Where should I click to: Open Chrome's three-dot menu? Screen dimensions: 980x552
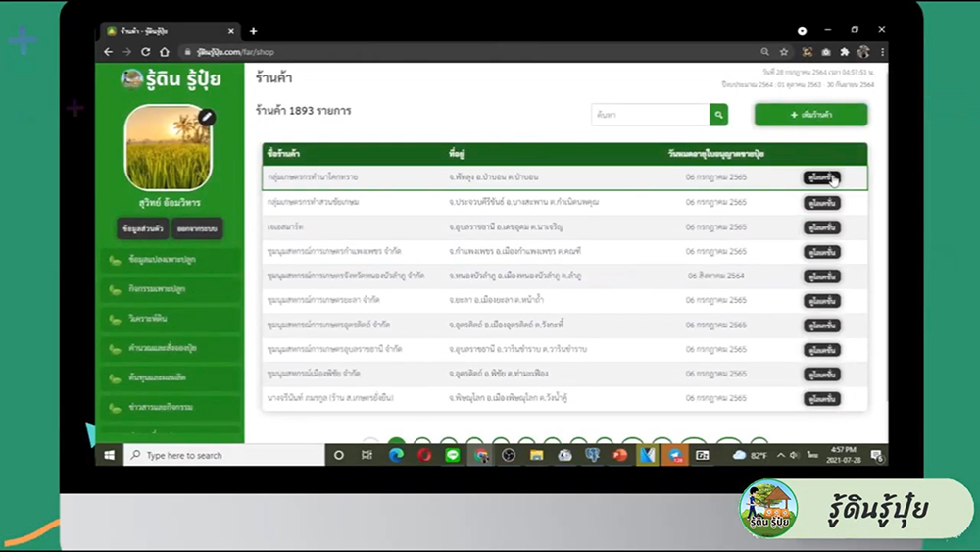pyautogui.click(x=882, y=52)
